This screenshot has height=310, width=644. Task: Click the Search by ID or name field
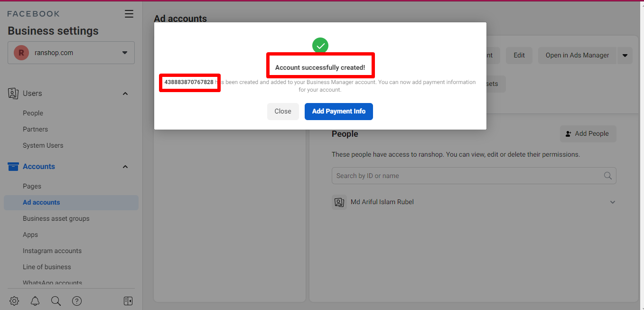tap(474, 176)
